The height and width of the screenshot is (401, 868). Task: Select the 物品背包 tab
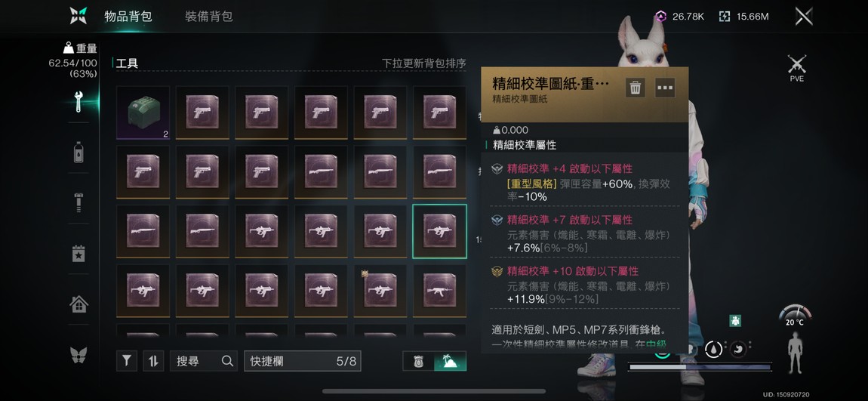pos(128,16)
